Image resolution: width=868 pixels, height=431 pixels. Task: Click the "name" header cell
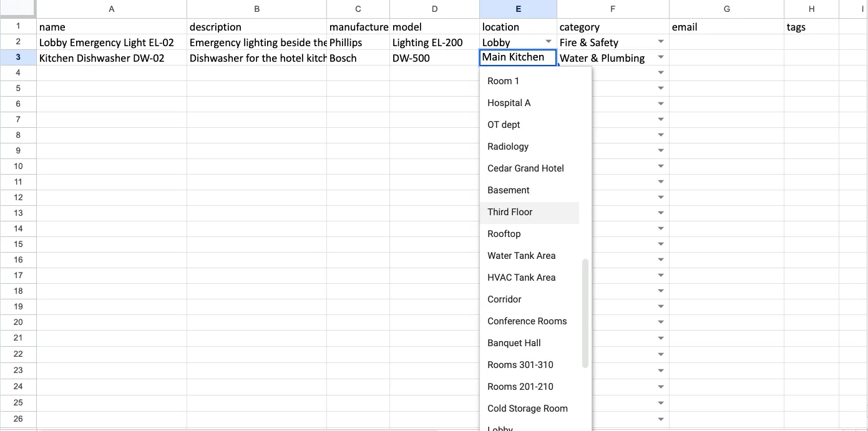[112, 27]
